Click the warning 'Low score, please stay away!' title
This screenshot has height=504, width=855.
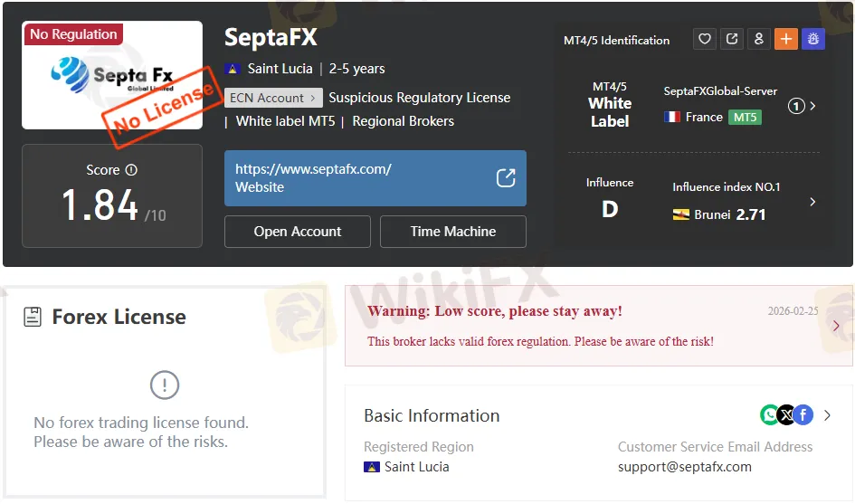click(495, 311)
